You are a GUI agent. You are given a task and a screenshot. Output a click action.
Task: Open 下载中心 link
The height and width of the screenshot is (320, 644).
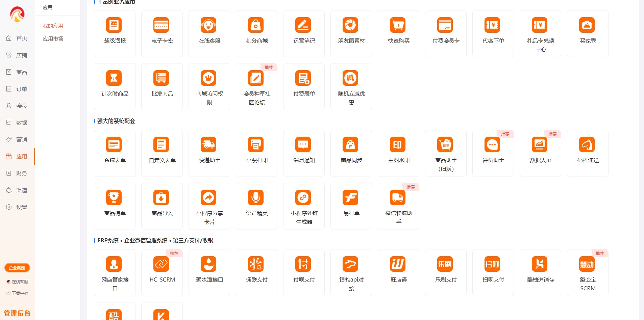[17, 293]
